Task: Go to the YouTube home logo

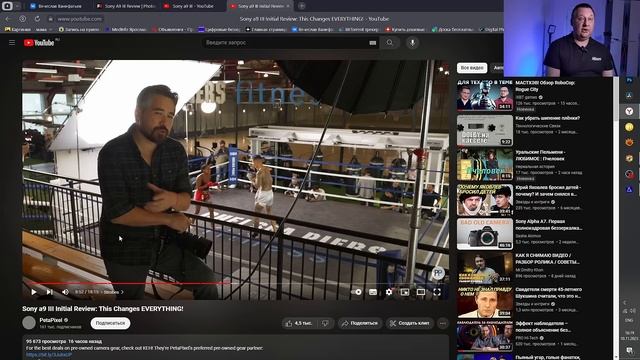Action: (x=39, y=43)
